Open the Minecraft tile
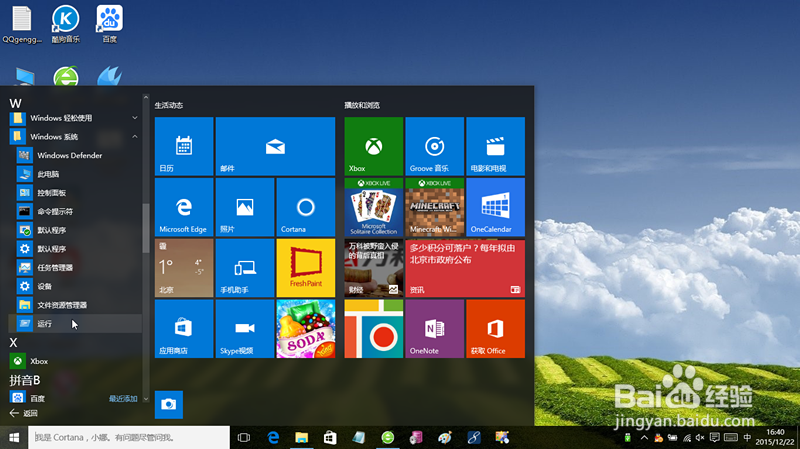 (x=434, y=207)
